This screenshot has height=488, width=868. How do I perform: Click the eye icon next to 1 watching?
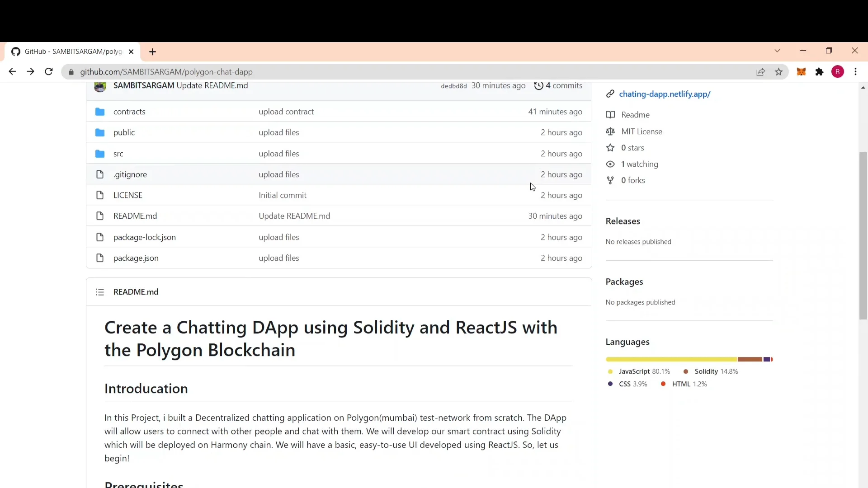(610, 164)
